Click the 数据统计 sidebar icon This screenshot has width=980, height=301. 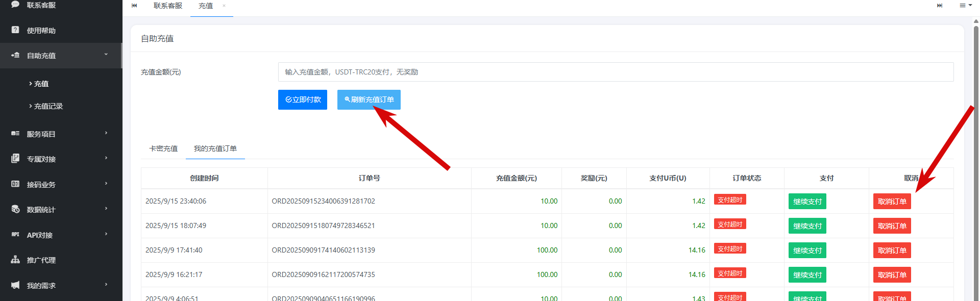(x=15, y=209)
